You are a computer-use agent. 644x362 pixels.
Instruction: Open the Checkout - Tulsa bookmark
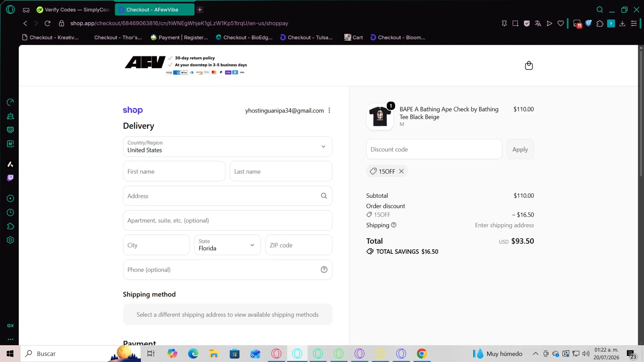(x=306, y=37)
